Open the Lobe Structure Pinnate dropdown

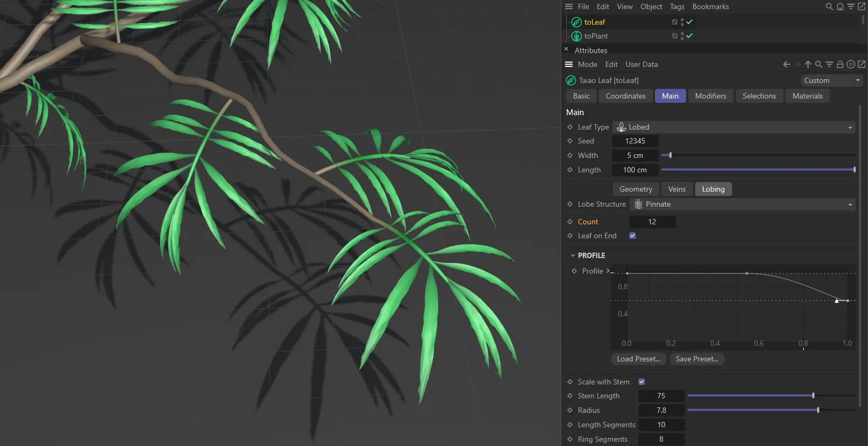pyautogui.click(x=742, y=204)
